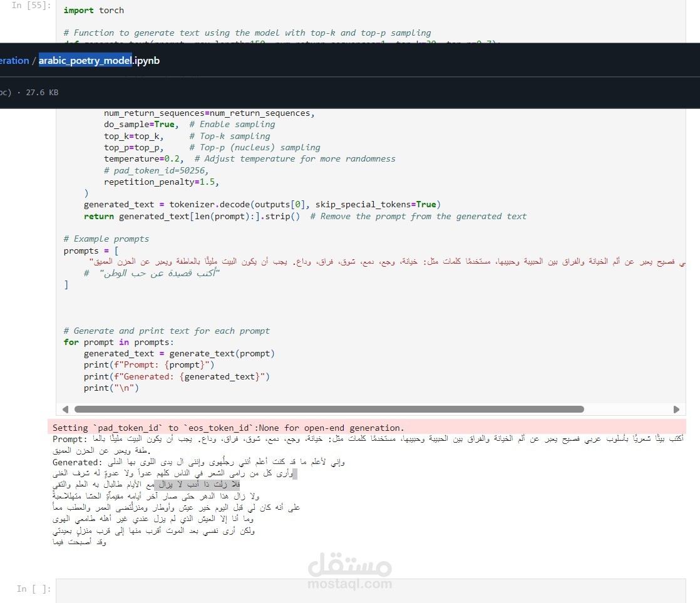Click the 'generated_text = generate_text(prompt)' line
The width and height of the screenshot is (700, 603).
[179, 354]
